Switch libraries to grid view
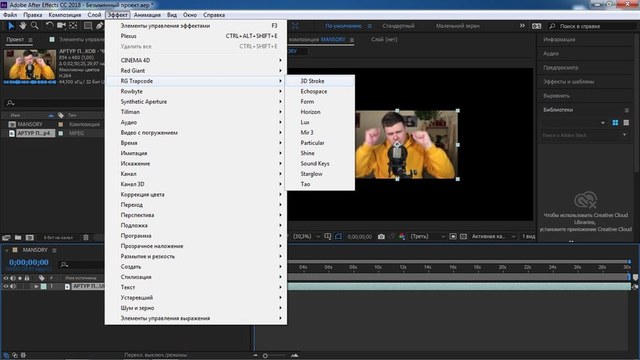The height and width of the screenshot is (360, 640). tap(615, 122)
